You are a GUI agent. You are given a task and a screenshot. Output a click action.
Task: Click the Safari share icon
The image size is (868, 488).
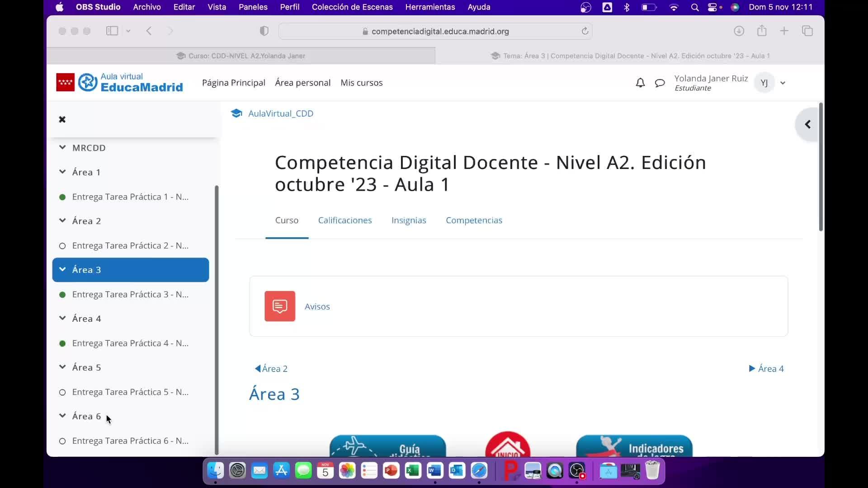(x=762, y=31)
